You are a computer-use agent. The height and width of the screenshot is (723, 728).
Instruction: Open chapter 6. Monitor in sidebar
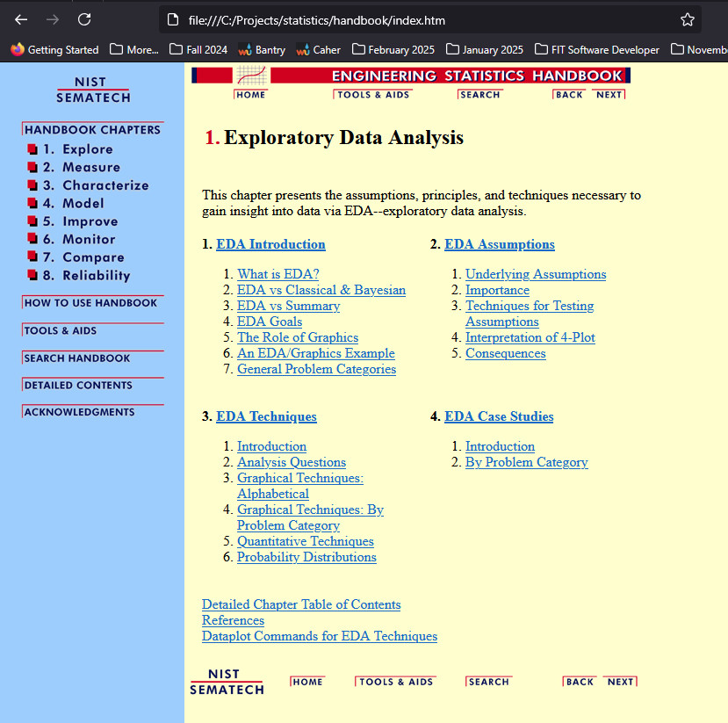click(71, 239)
